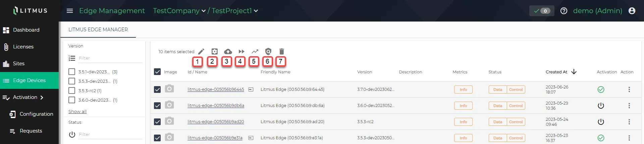The width and height of the screenshot is (644, 144).
Task: Open the TestCompany dropdown
Action: pos(179,11)
